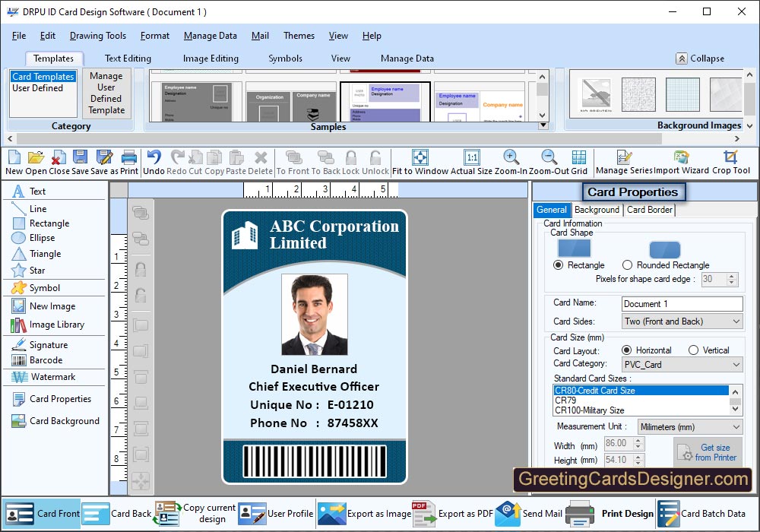The width and height of the screenshot is (760, 532).
Task: Switch to the Symbols ribbon tab
Action: point(286,59)
